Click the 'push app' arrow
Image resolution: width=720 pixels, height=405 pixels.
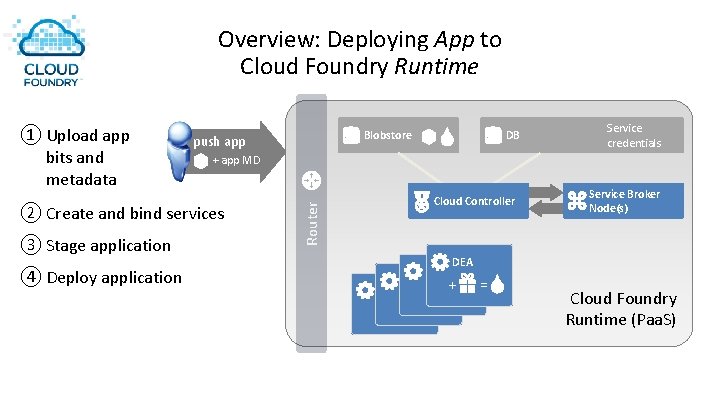234,152
